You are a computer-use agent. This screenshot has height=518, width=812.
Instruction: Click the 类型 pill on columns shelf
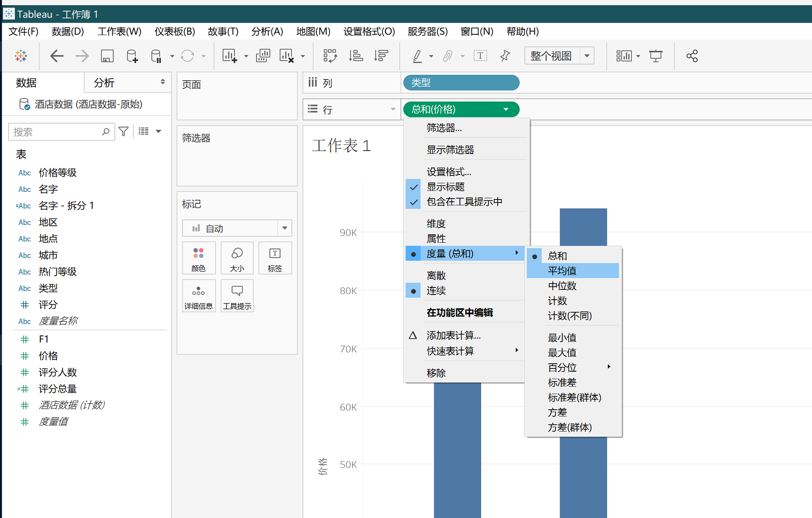click(x=461, y=83)
